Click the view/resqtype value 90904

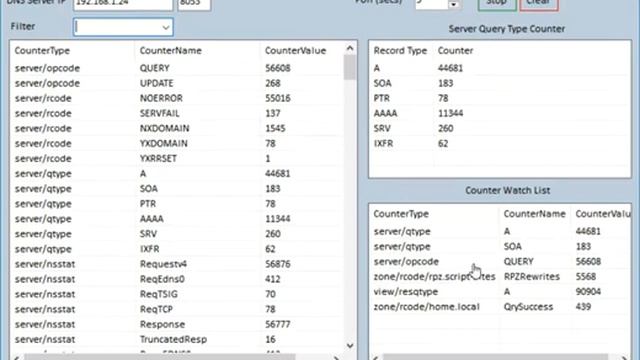(588, 292)
